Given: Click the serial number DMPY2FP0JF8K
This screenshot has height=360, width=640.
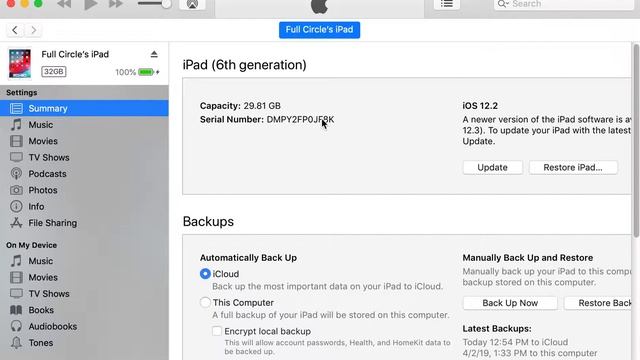Looking at the screenshot, I should pos(300,119).
